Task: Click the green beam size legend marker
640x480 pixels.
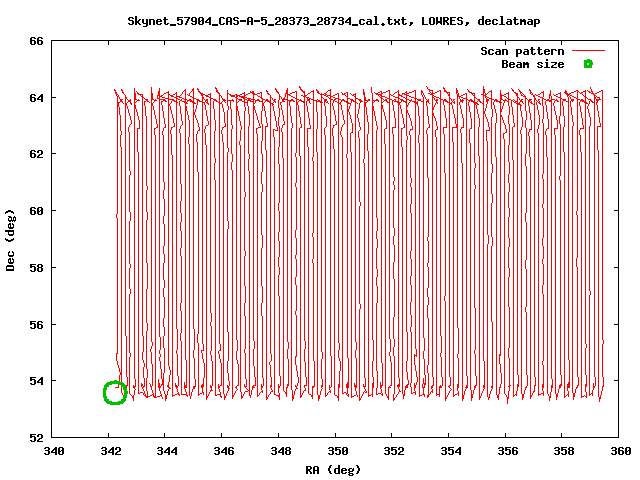Action: click(x=588, y=64)
